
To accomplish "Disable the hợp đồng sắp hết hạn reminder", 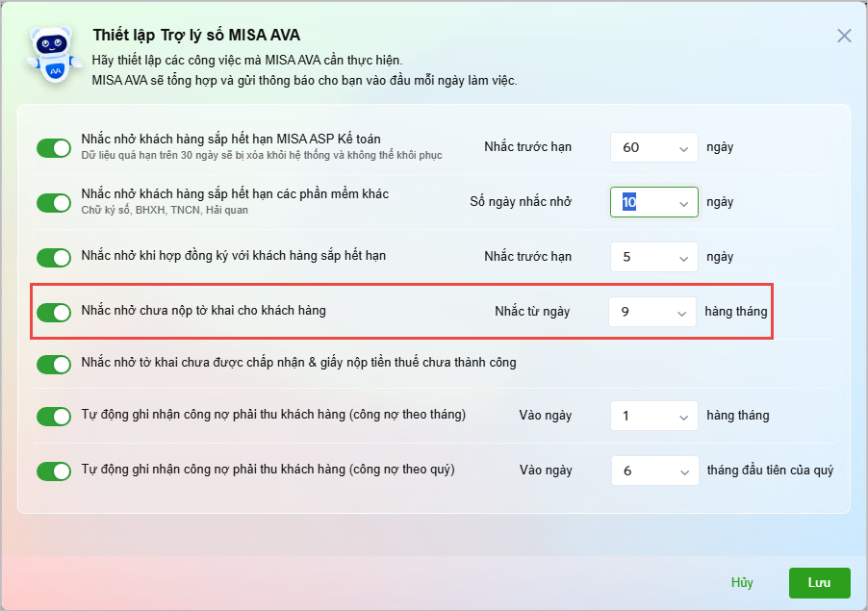I will click(x=54, y=257).
